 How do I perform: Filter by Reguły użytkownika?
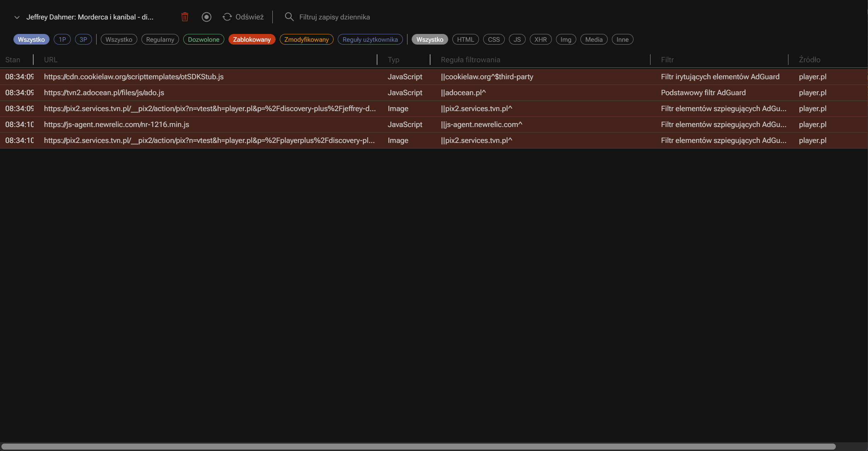[370, 39]
